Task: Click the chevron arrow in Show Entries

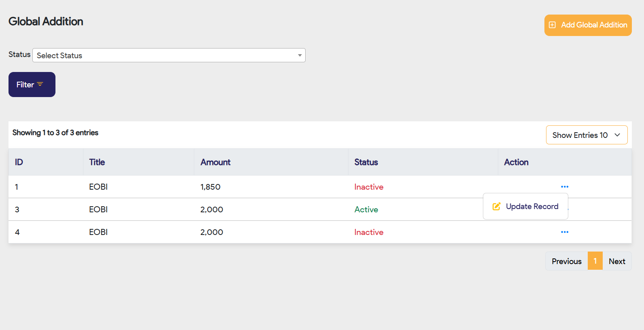Action: tap(617, 135)
